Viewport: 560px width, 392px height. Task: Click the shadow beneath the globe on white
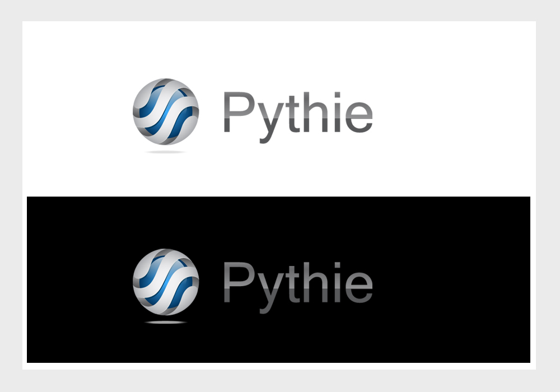pyautogui.click(x=165, y=152)
